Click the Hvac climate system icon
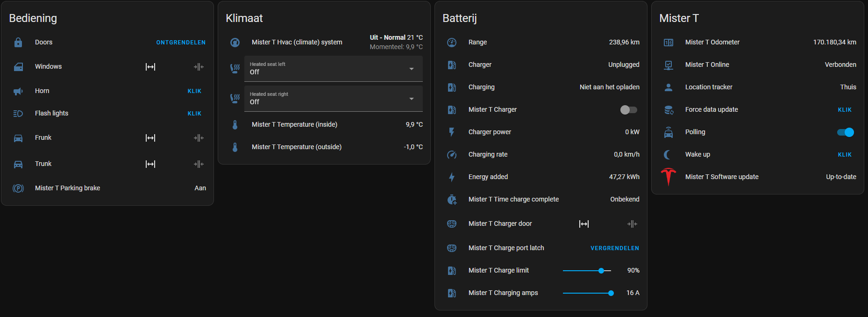The image size is (868, 317). (235, 43)
